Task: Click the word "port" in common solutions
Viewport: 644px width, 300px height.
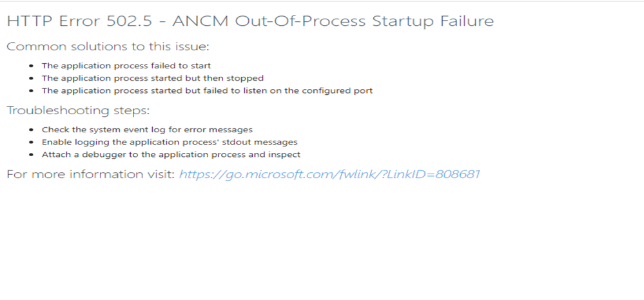Action: (364, 91)
